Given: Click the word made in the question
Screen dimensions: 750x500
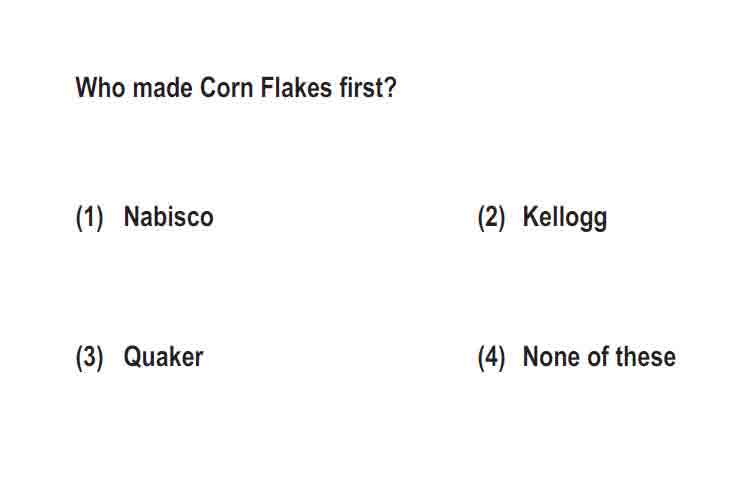Looking at the screenshot, I should (x=163, y=88).
